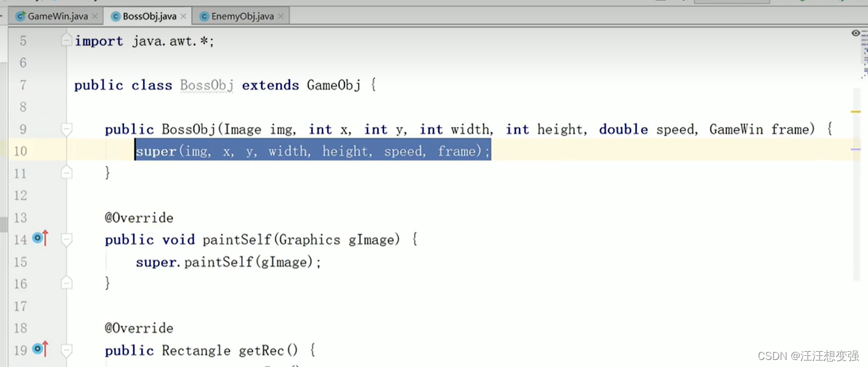Click the @Override annotation on line 13
The image size is (868, 367).
tap(139, 218)
